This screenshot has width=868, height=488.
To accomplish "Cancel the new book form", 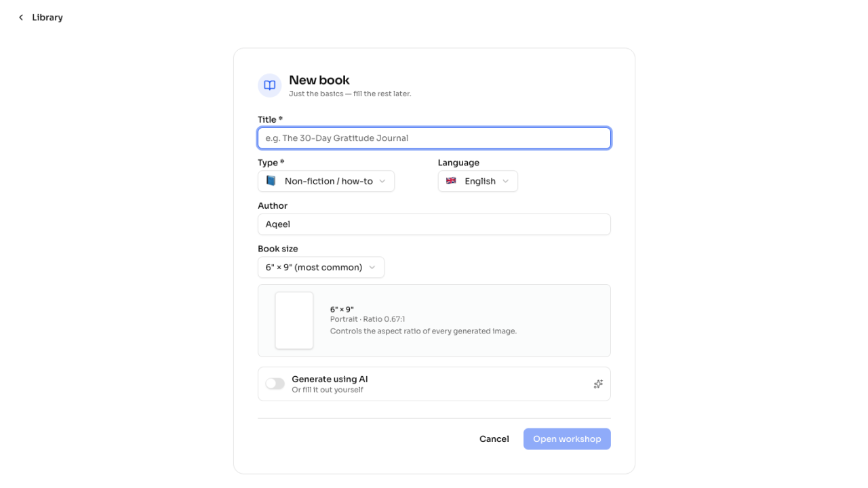I will (494, 439).
